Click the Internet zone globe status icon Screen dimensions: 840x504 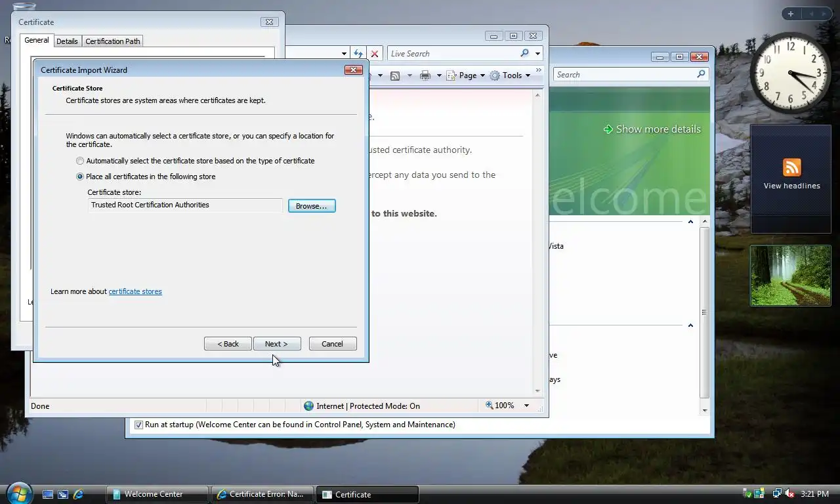coord(308,406)
